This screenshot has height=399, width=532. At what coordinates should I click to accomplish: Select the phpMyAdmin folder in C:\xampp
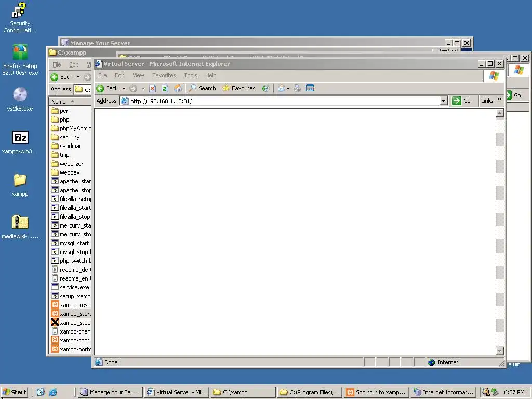click(71, 128)
